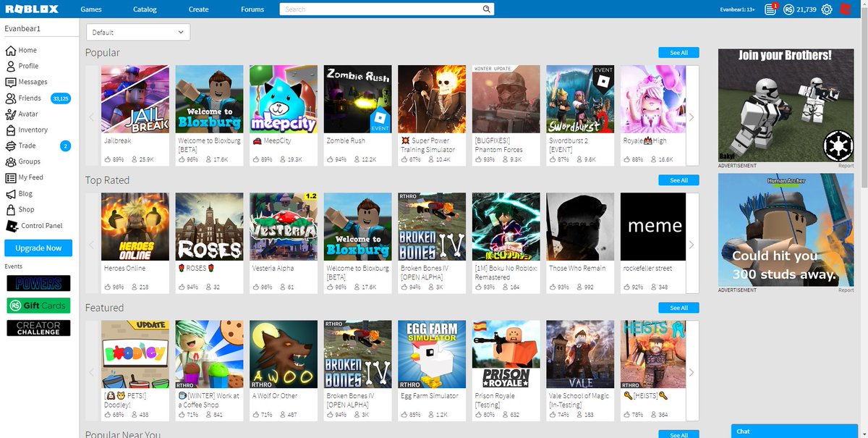
Task: Open the Zombie Rush game thumbnail
Action: (x=358, y=99)
